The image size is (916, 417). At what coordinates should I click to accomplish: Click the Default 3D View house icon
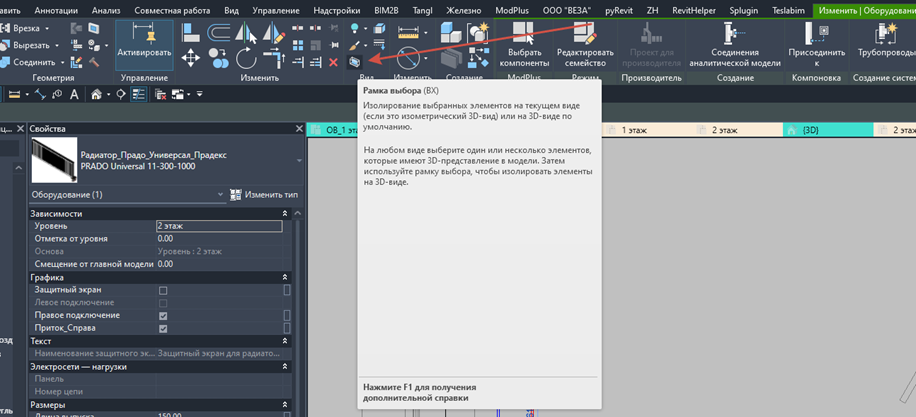(96, 94)
